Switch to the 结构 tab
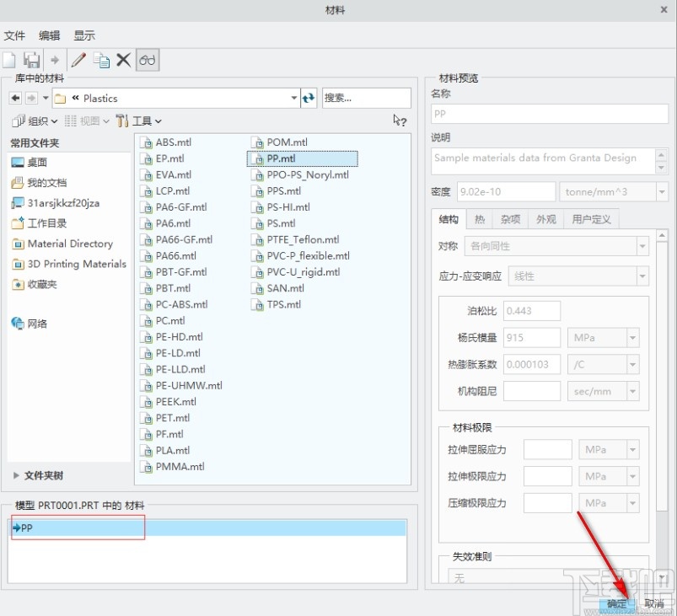This screenshot has width=677, height=616. 449,219
